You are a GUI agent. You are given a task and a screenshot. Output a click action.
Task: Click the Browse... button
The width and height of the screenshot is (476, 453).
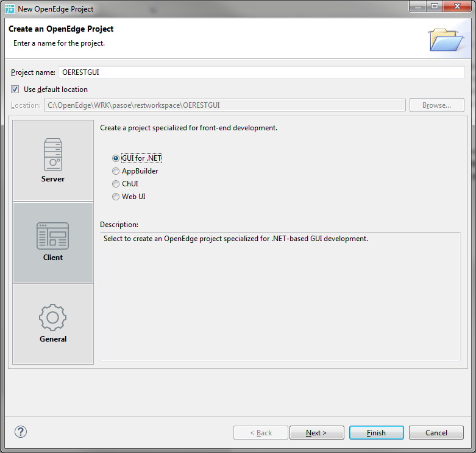click(x=436, y=105)
